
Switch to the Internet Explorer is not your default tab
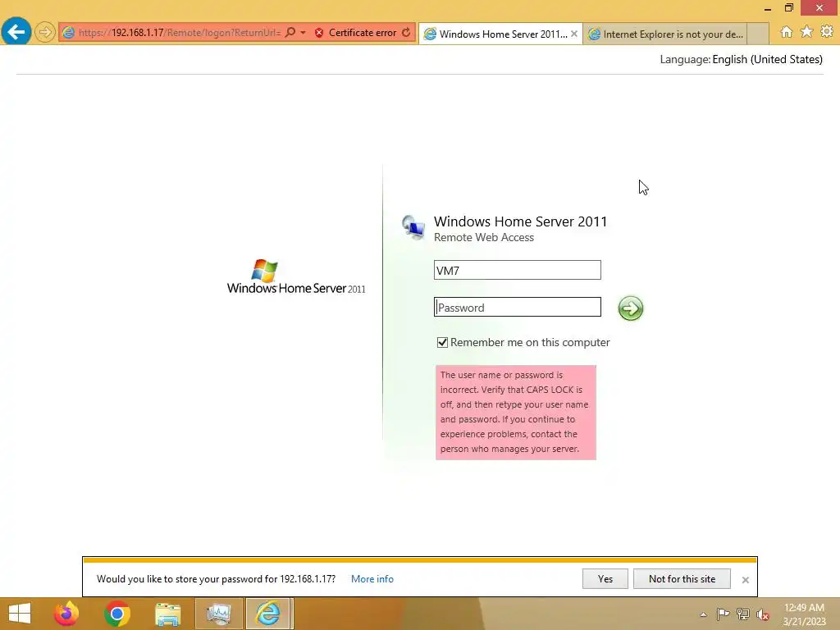click(x=664, y=34)
